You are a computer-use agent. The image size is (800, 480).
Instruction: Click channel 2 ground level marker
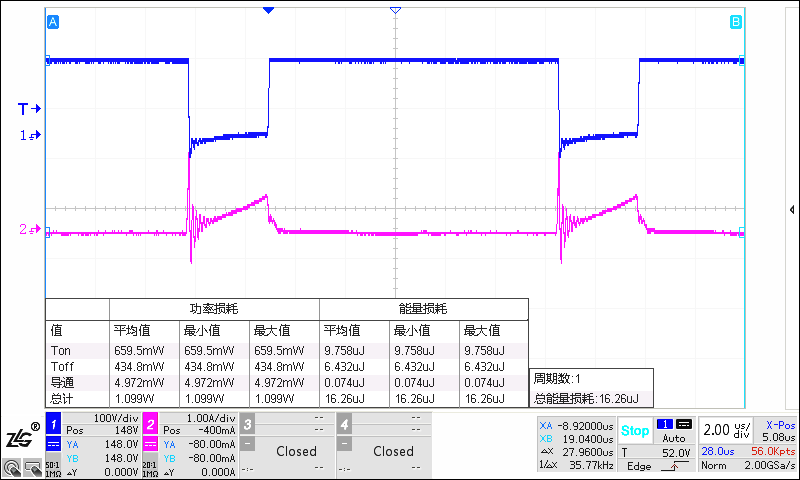point(29,230)
